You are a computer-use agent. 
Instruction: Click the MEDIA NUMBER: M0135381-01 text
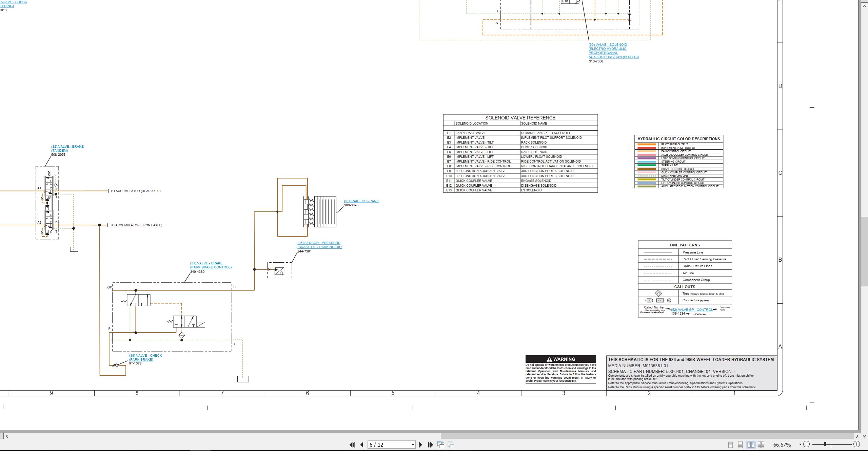(638, 366)
